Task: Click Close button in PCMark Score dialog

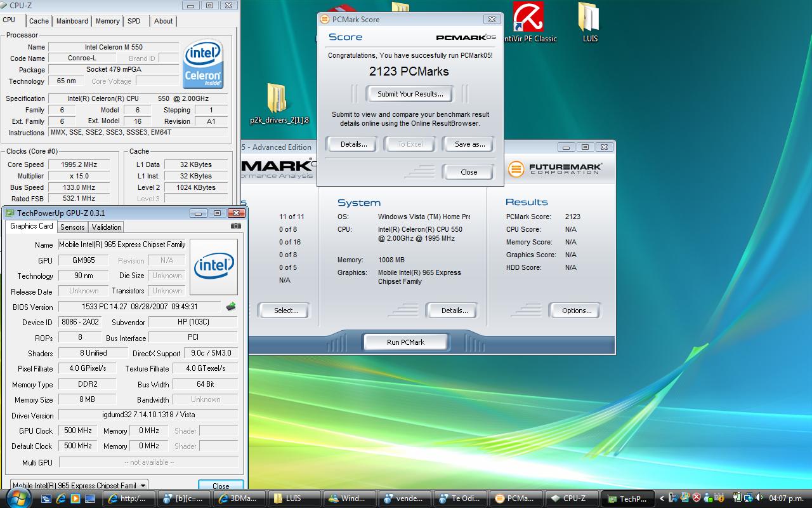Action: (x=469, y=172)
